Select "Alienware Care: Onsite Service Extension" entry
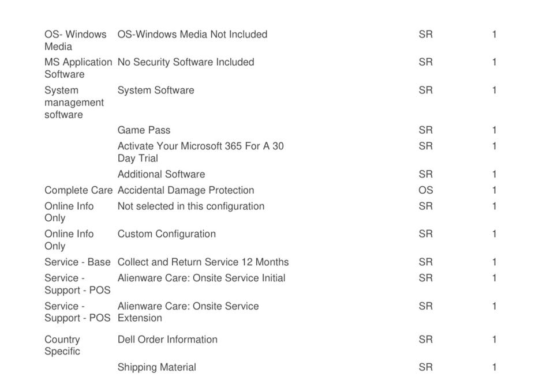Viewport: 554px width, 392px height. 188,312
